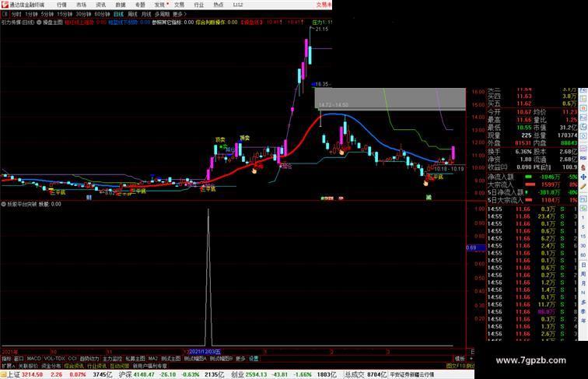Click the 模板 button
Screen dimensions: 588x379
[x=460, y=359]
